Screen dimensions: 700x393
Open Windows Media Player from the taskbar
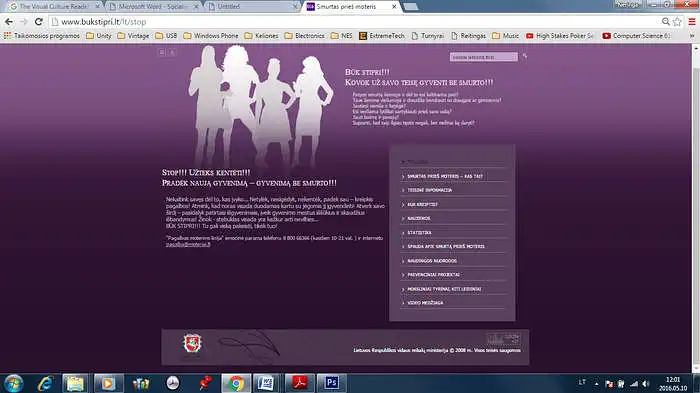[108, 383]
